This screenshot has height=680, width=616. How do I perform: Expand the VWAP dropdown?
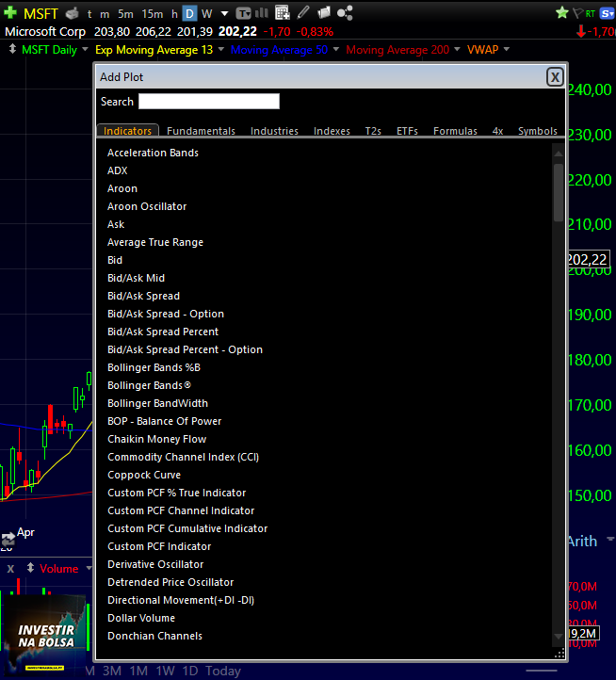tap(506, 49)
